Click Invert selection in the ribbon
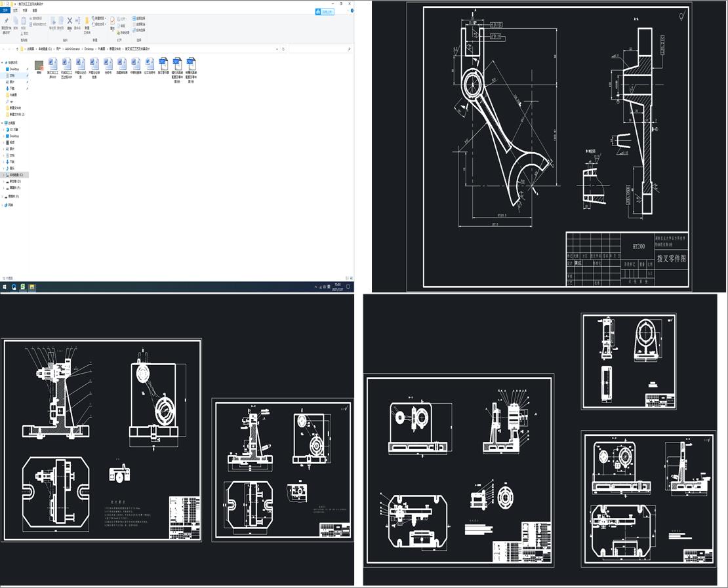 point(139,30)
